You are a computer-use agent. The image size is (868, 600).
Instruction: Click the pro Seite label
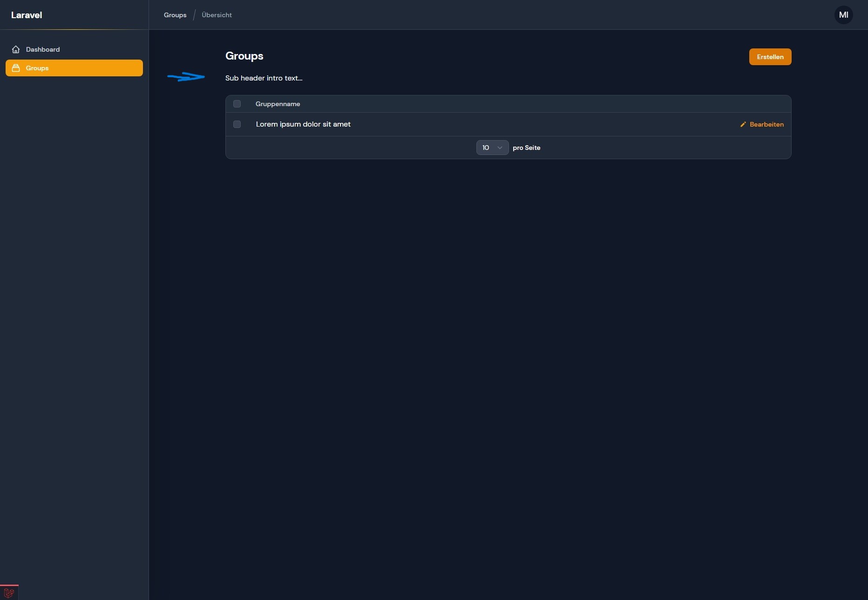[x=527, y=148]
